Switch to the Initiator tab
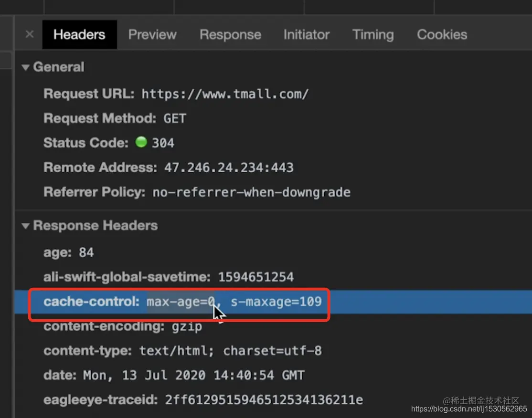The image size is (532, 418). 307,34
